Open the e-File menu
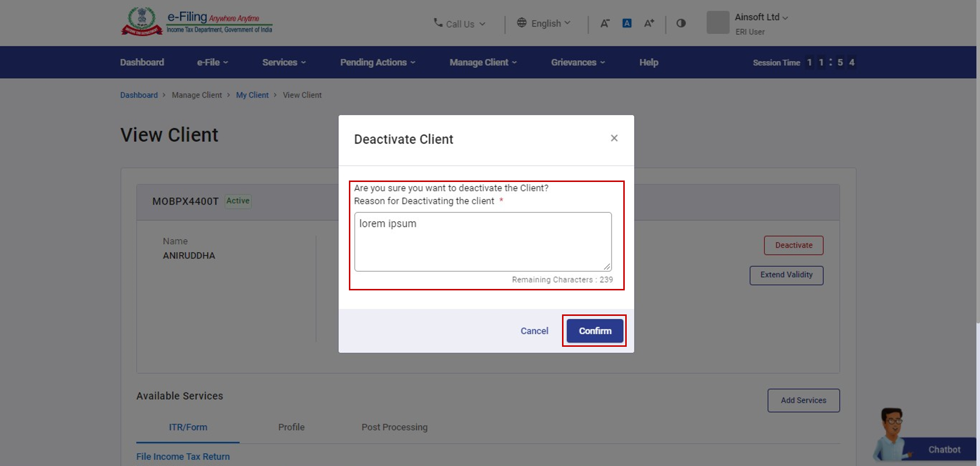 click(212, 62)
